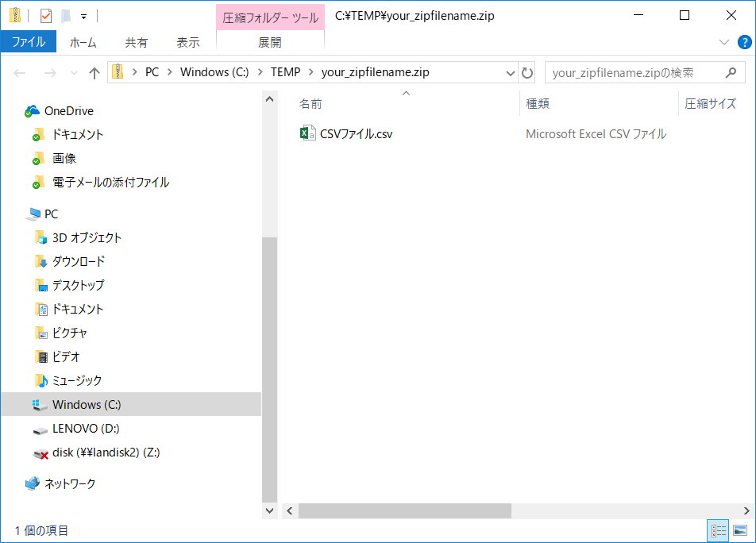Image resolution: width=756 pixels, height=543 pixels.
Task: Open ビデオ folder
Action: pyautogui.click(x=66, y=356)
